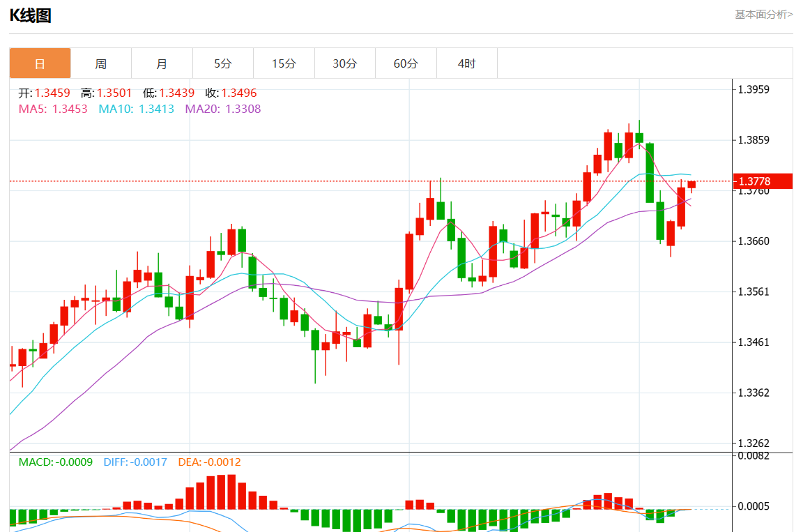
Task: Click the 低:1.3439 low price text
Action: click(x=169, y=93)
